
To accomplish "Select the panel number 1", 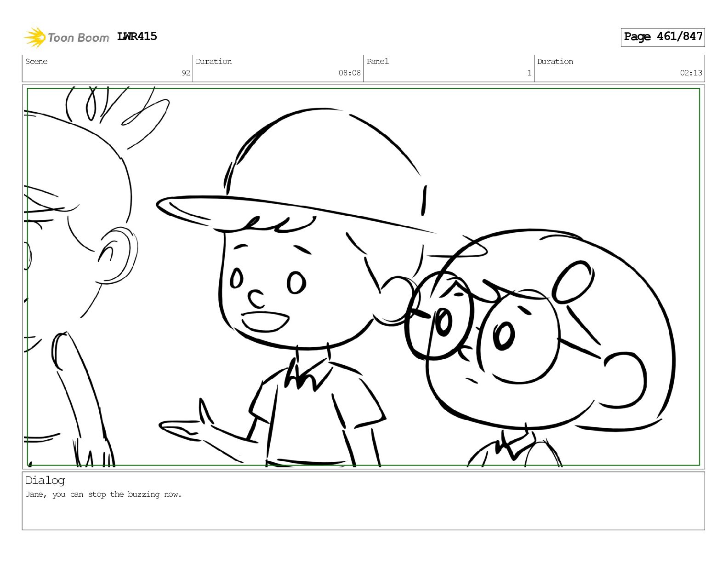I will pos(529,73).
